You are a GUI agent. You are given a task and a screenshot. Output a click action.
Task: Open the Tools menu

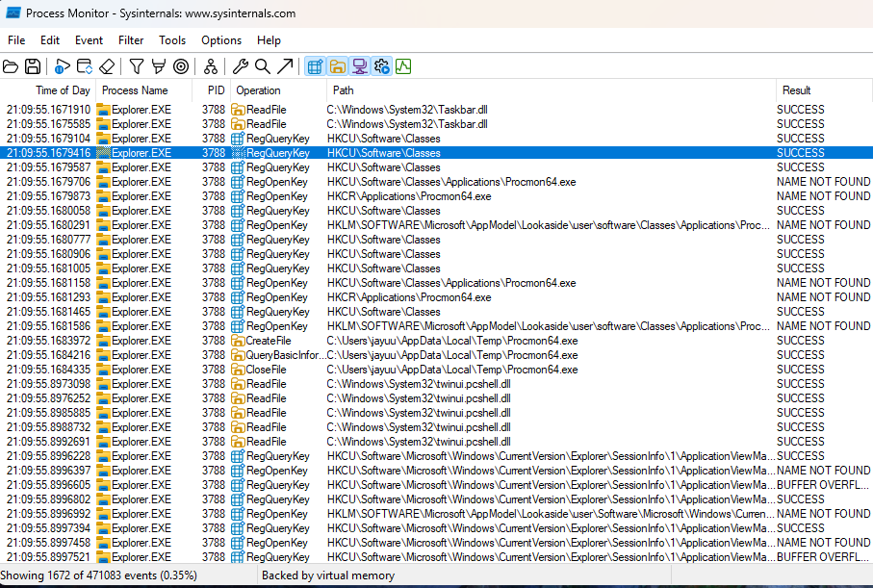click(172, 40)
